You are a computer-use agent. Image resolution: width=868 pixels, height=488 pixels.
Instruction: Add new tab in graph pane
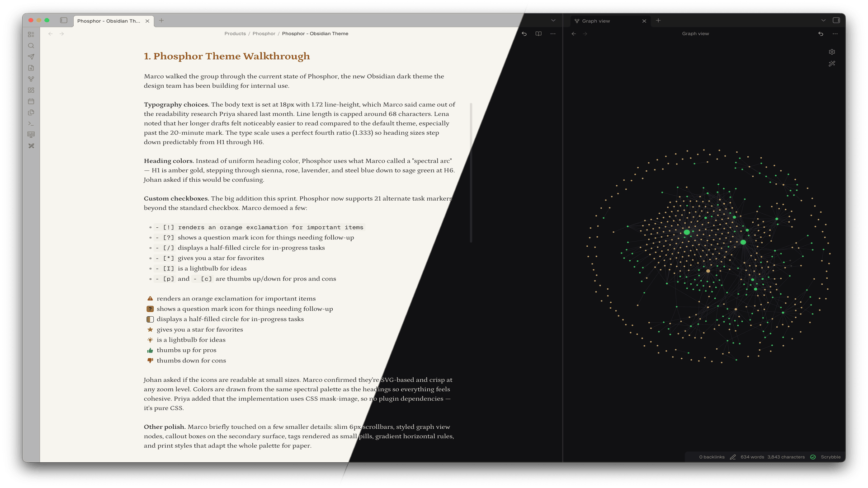click(x=658, y=20)
